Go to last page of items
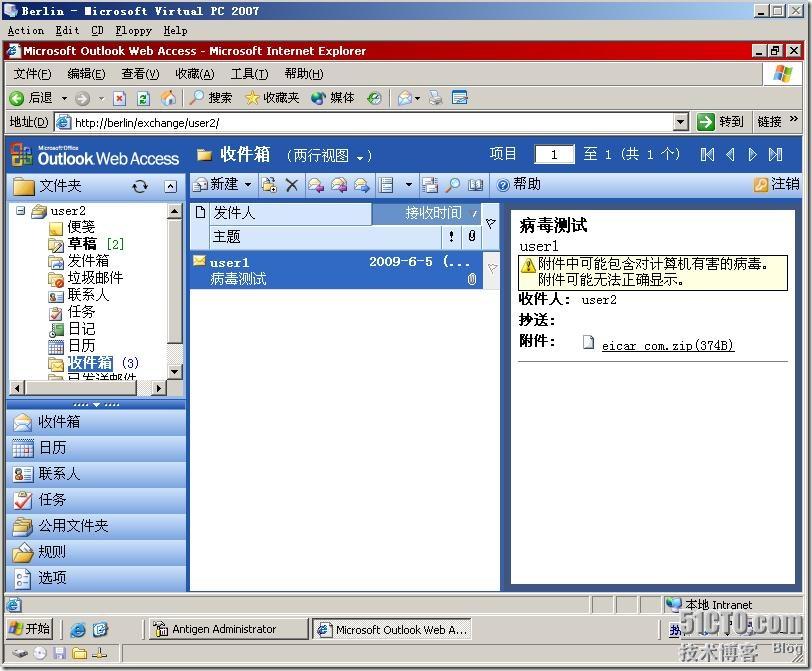The image size is (812, 671). 775,154
